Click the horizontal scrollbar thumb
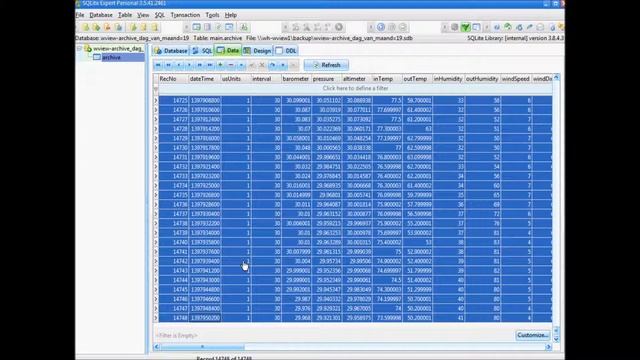The image size is (640, 360). 203,347
